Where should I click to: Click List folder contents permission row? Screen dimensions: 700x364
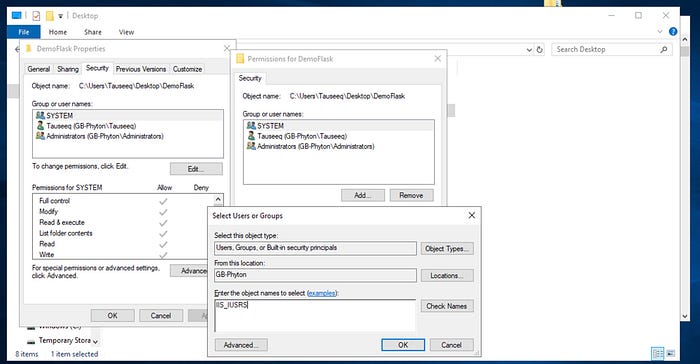point(124,233)
